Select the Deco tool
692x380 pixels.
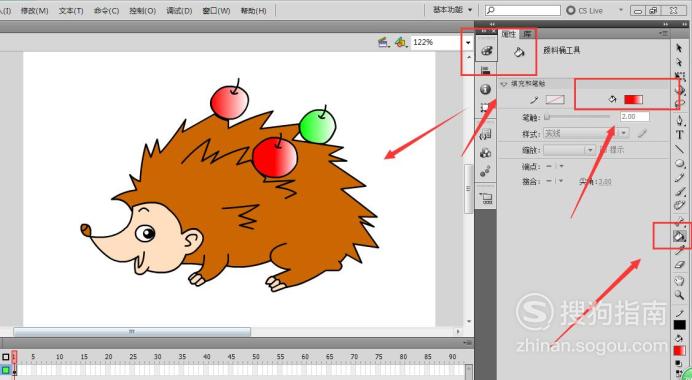(x=680, y=206)
